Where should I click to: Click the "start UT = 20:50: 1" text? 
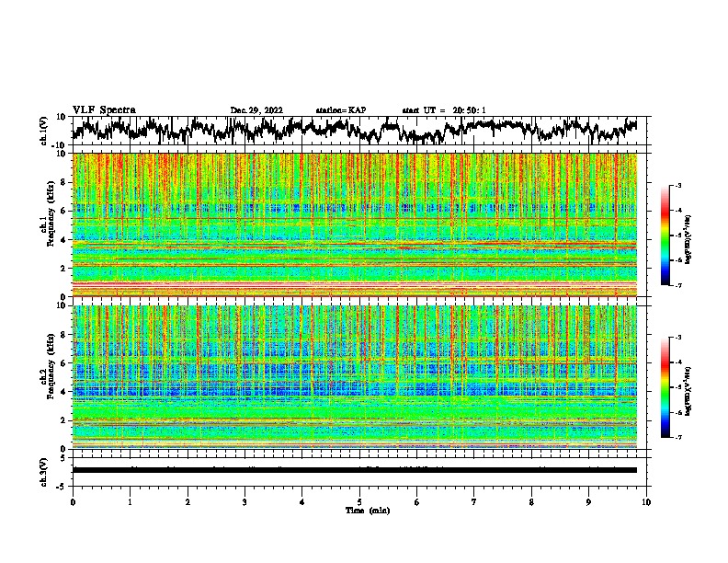click(x=444, y=110)
